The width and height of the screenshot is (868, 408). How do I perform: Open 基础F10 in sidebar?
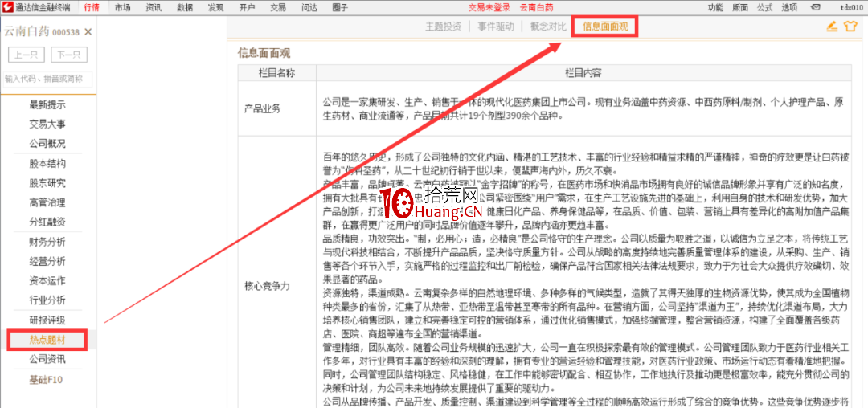pyautogui.click(x=47, y=380)
